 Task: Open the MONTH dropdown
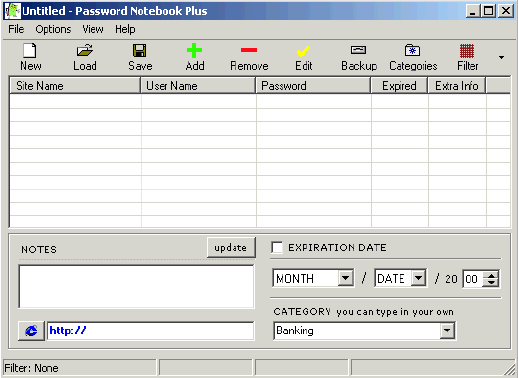(345, 278)
